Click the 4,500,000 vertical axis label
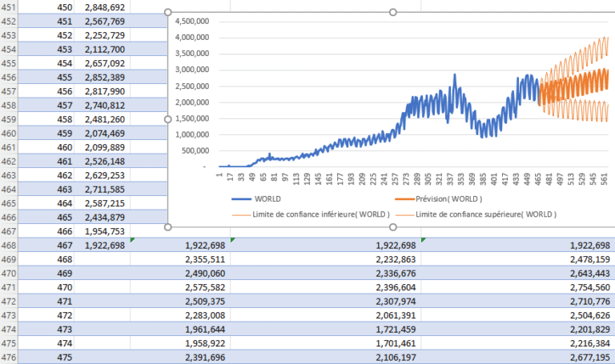Image resolution: width=615 pixels, height=364 pixels. click(x=191, y=21)
